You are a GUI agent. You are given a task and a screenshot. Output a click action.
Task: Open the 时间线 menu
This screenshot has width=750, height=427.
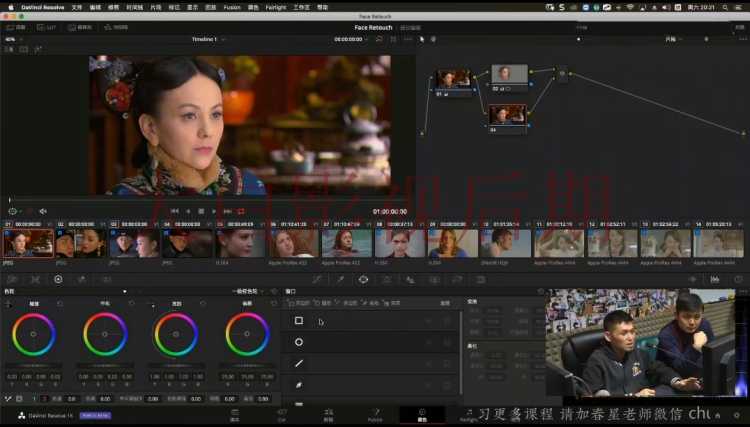click(x=134, y=8)
